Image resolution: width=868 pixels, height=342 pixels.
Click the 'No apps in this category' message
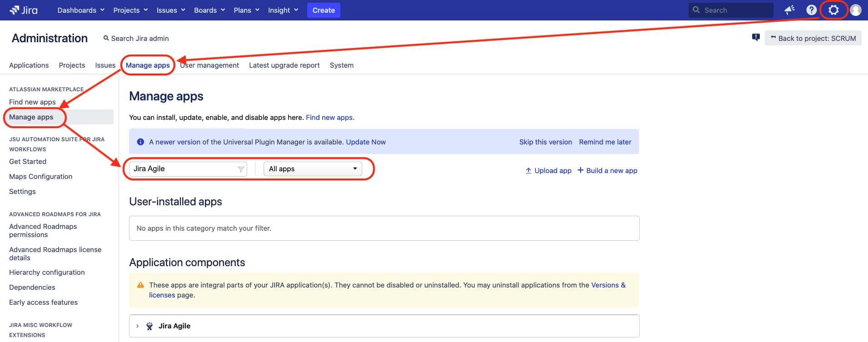tap(204, 228)
